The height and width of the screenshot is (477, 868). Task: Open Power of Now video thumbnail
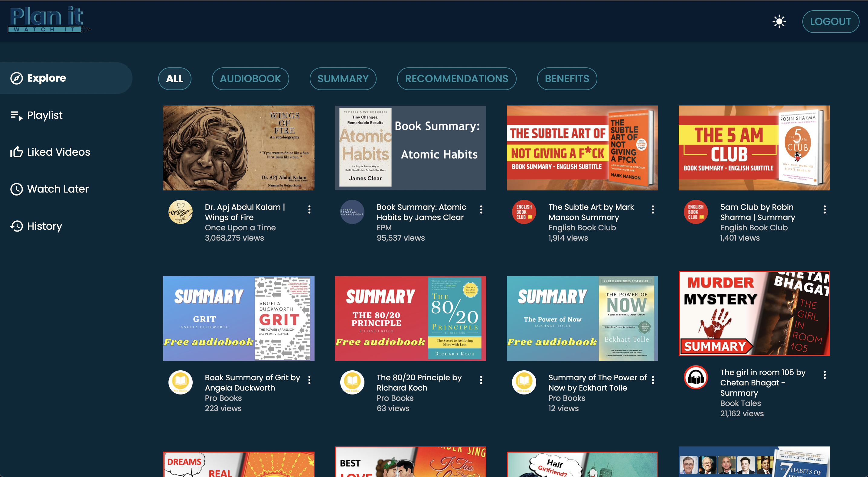point(582,318)
